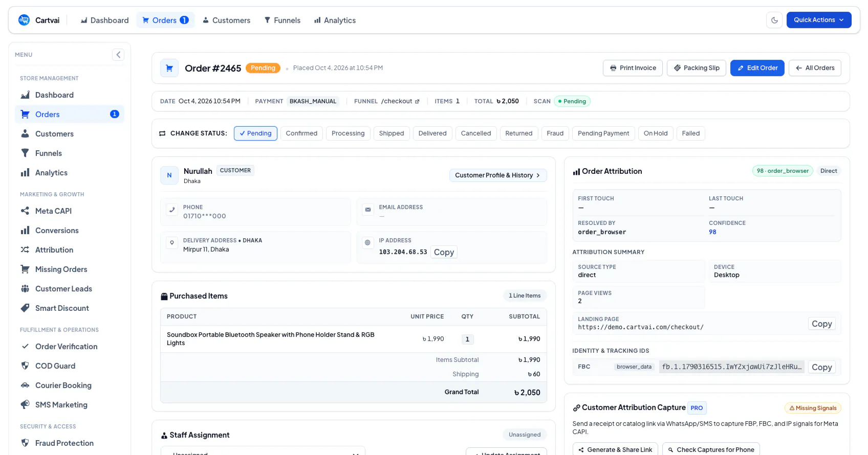Copy the IP address 103.204.68.53
The image size is (868, 455).
pyautogui.click(x=444, y=252)
